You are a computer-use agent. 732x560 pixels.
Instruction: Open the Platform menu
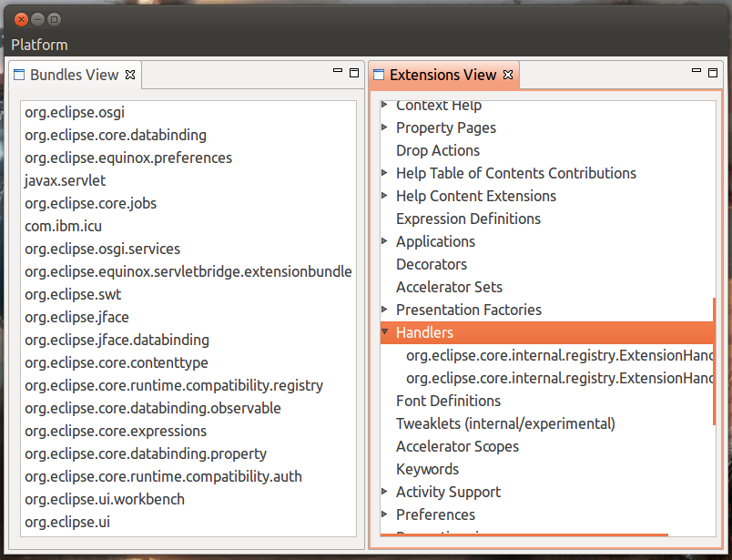pyautogui.click(x=40, y=45)
